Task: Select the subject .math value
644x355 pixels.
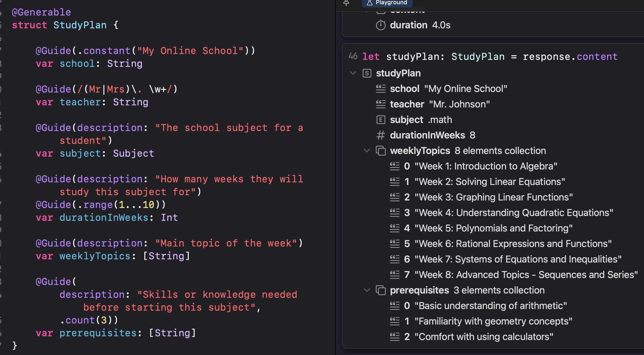Action: 440,120
